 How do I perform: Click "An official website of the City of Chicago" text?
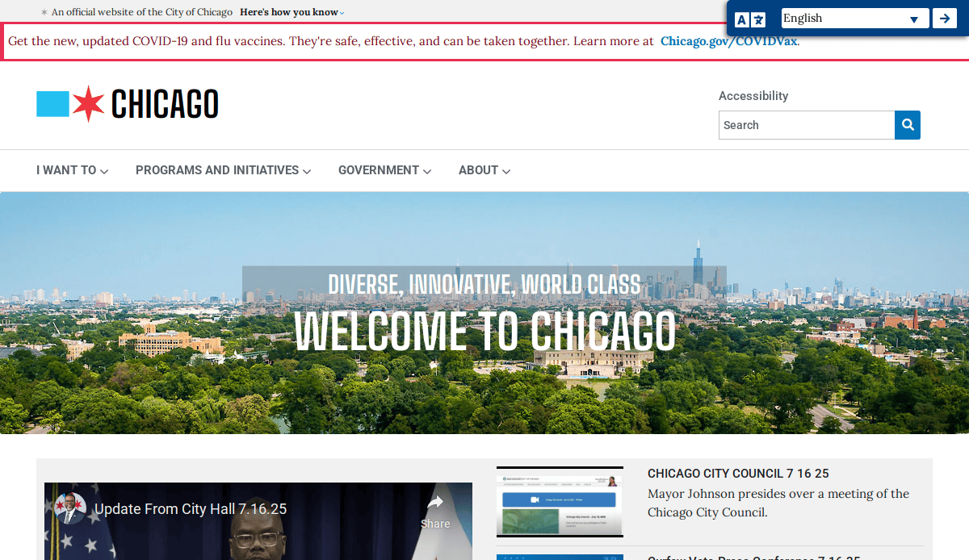pos(142,12)
